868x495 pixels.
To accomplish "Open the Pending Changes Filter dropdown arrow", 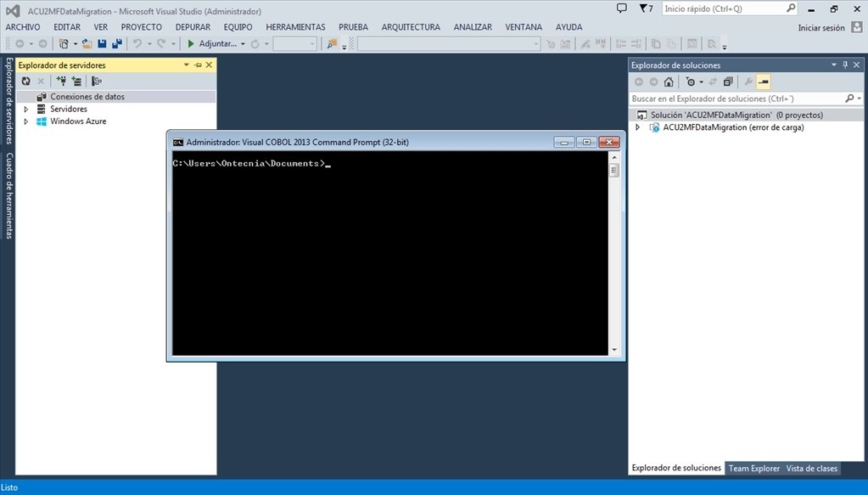I will coord(701,82).
